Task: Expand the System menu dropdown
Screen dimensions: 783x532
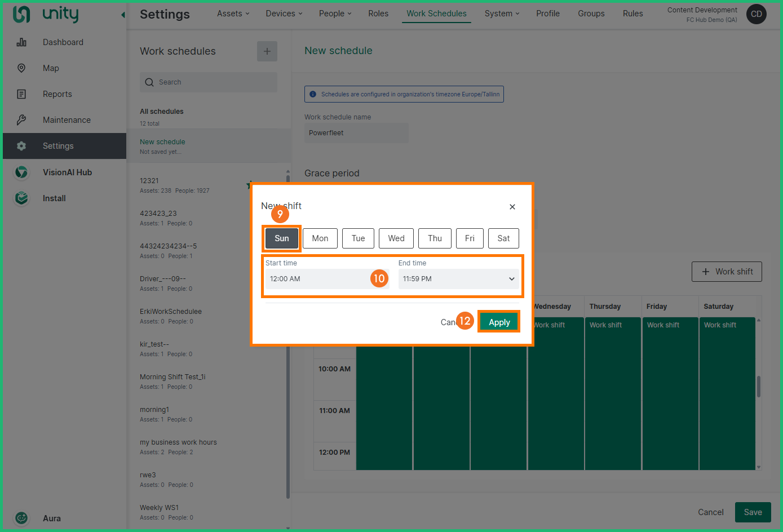Action: [x=502, y=14]
